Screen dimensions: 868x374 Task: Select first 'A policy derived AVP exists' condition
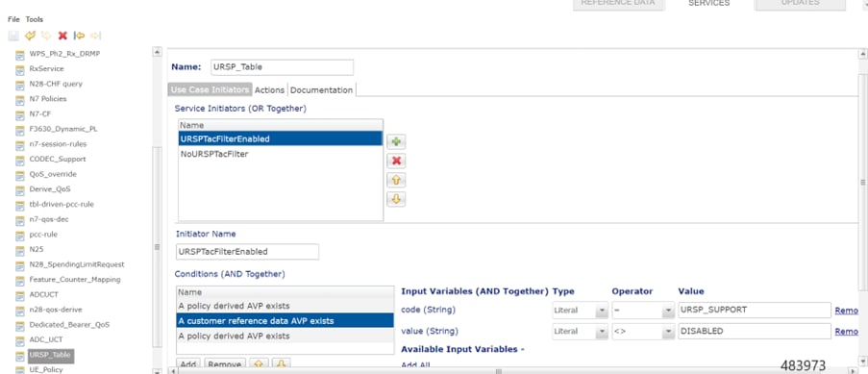tap(285, 306)
